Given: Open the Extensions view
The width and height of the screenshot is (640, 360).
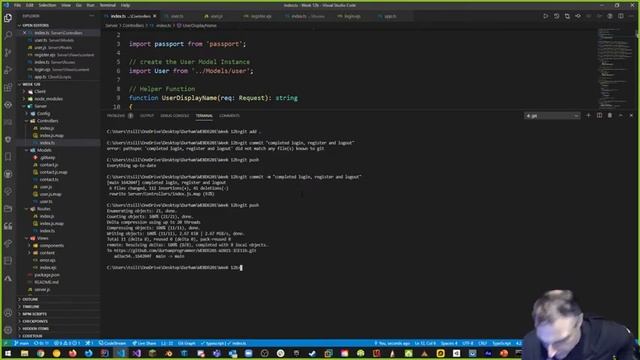Looking at the screenshot, I should coord(8,87).
